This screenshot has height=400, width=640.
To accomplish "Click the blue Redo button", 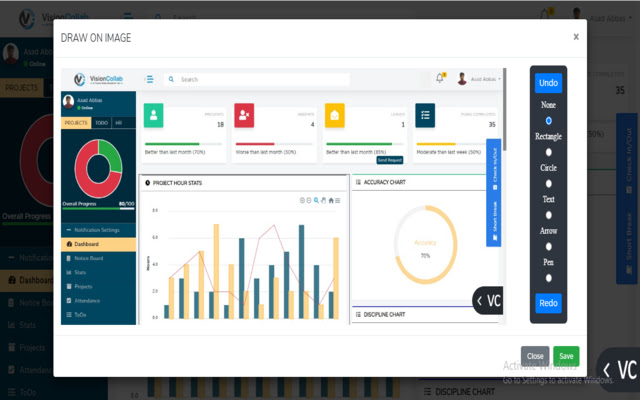I will (x=548, y=303).
